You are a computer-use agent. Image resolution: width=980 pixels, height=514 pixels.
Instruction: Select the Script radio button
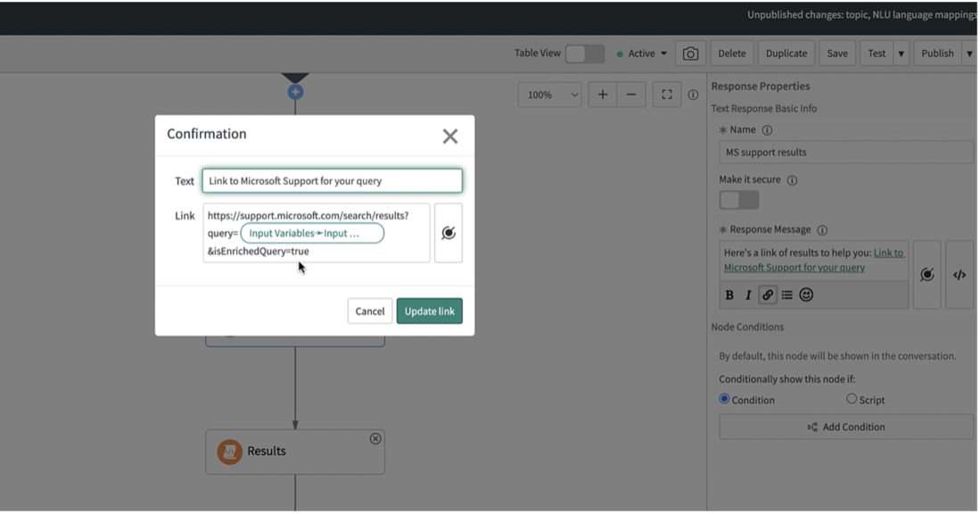(x=852, y=399)
